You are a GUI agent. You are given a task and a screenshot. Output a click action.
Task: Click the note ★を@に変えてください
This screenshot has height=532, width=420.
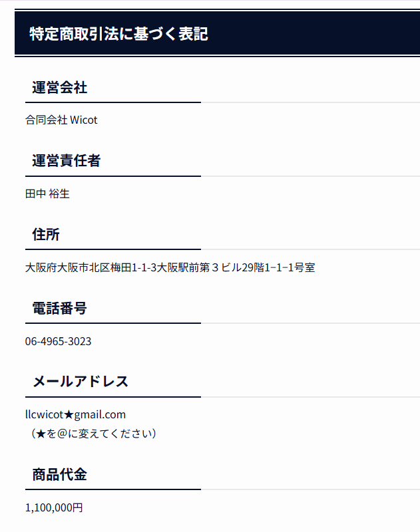click(93, 434)
